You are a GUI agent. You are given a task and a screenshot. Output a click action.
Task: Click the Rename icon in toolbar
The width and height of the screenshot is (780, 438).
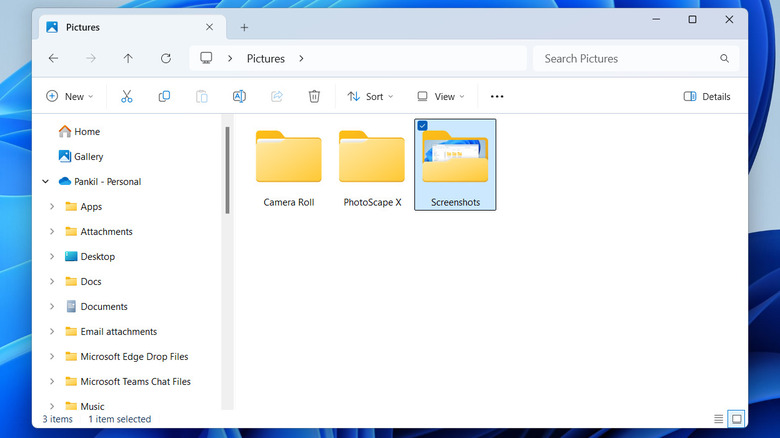(x=239, y=97)
